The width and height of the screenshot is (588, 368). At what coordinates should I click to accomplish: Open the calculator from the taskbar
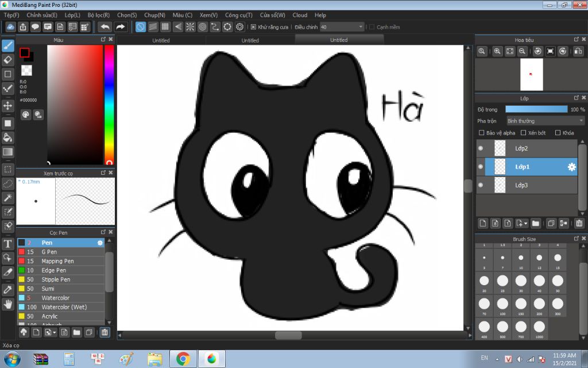click(69, 359)
